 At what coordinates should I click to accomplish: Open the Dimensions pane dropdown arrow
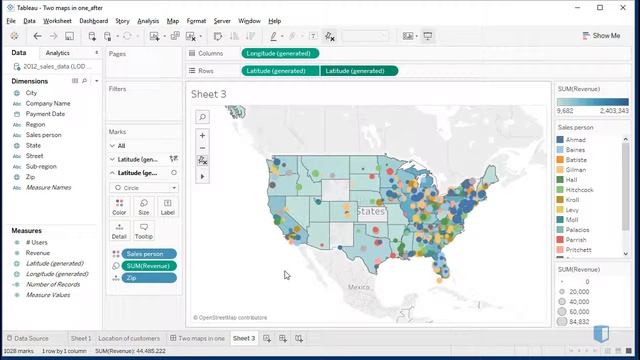pos(97,81)
